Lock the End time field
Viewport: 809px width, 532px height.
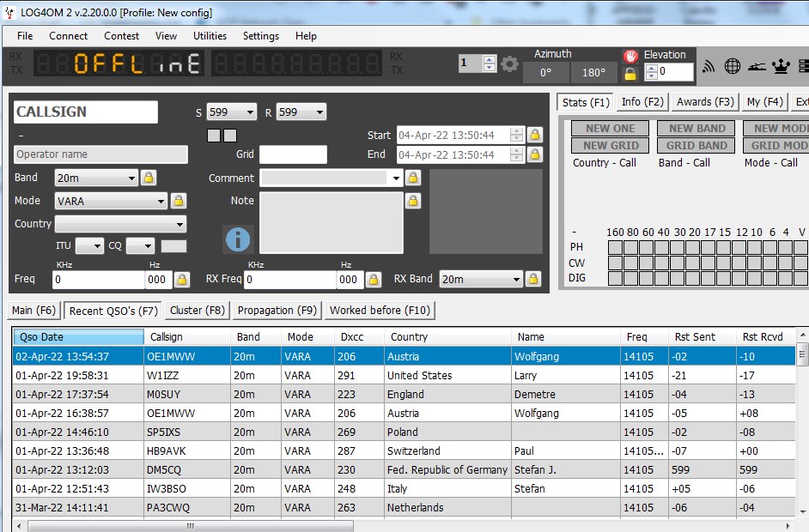coord(535,154)
